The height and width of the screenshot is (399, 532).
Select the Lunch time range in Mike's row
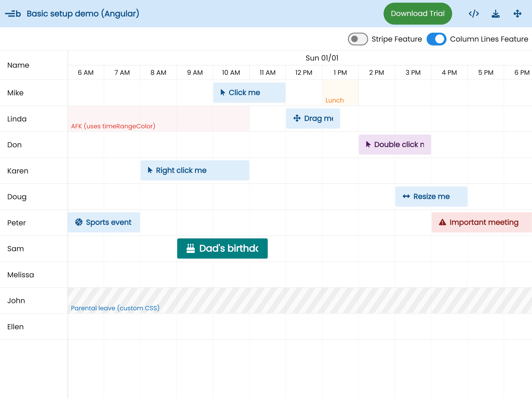tap(340, 93)
